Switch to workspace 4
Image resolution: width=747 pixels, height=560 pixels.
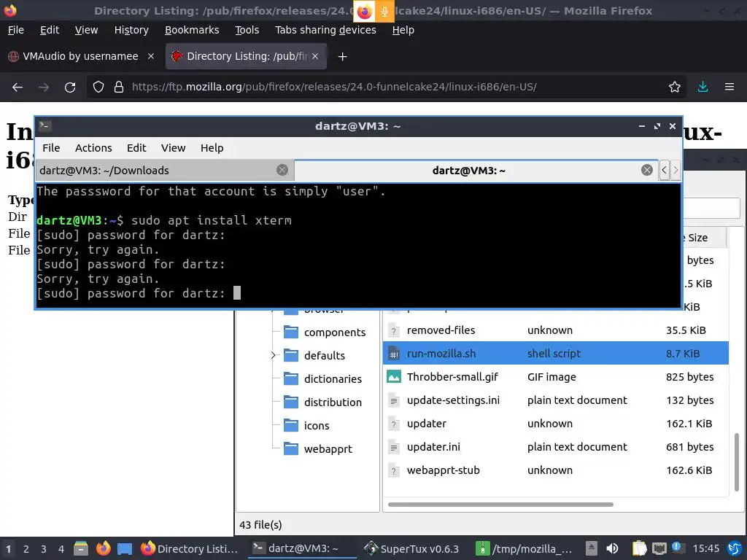pyautogui.click(x=61, y=549)
